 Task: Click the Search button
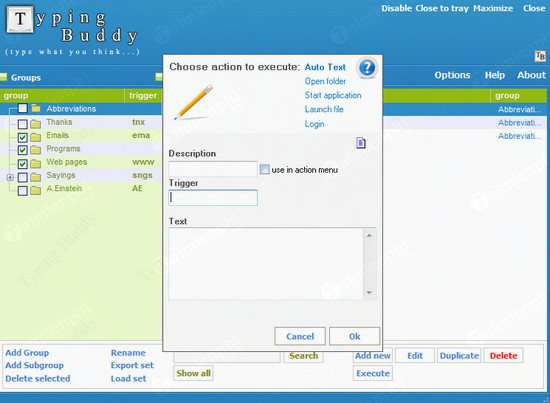[x=303, y=356]
